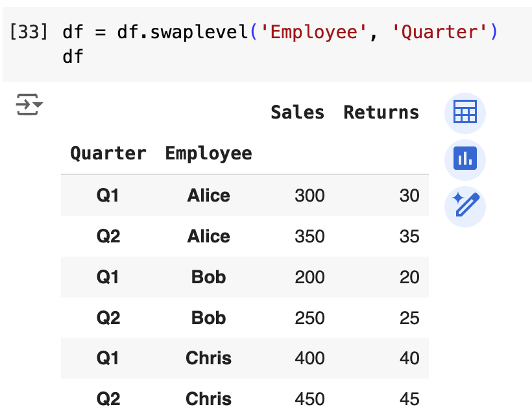532x420 pixels.
Task: Click the Returns value 30
Action: coord(409,196)
